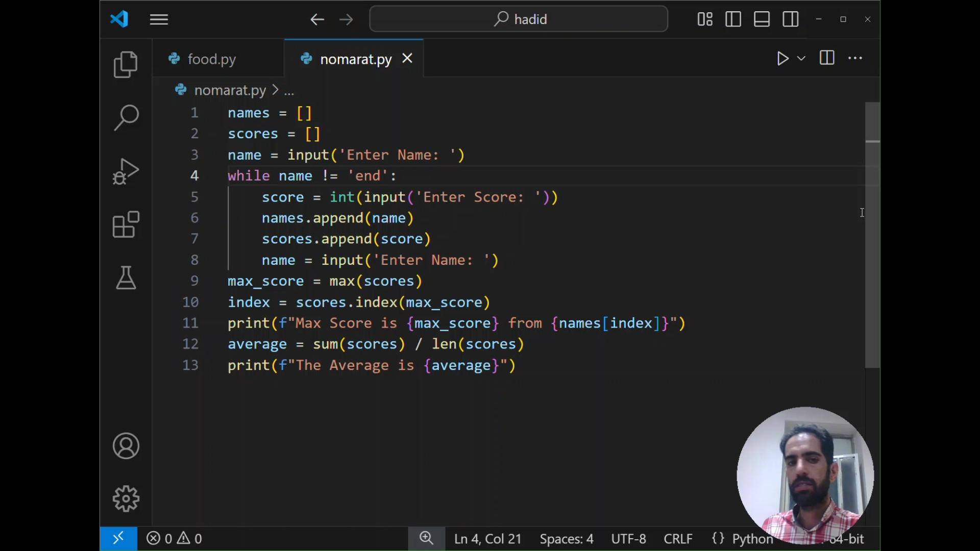Open the Testing flask view
The width and height of the screenshot is (980, 551).
pyautogui.click(x=126, y=278)
